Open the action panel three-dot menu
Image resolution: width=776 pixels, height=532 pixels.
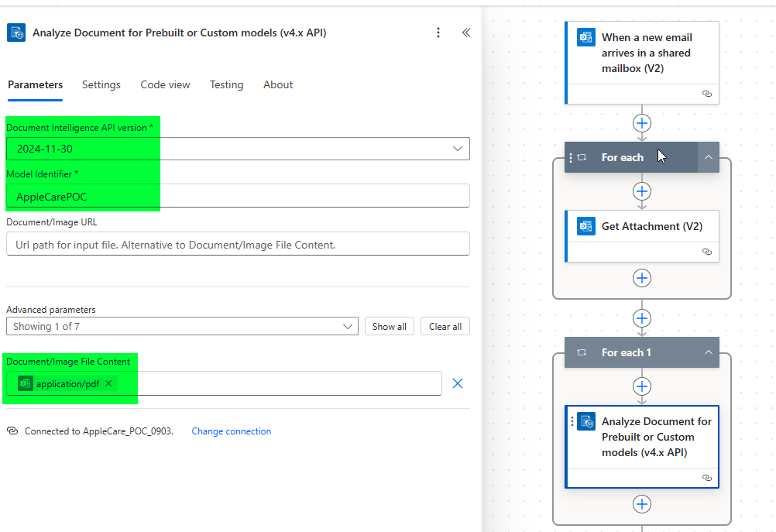coord(438,33)
